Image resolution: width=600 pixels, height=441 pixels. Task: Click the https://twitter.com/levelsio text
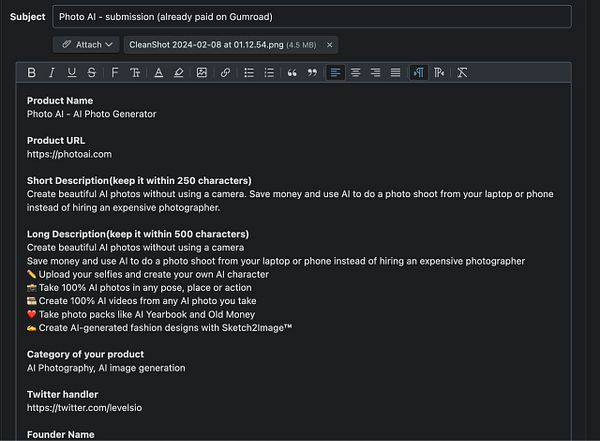point(84,408)
